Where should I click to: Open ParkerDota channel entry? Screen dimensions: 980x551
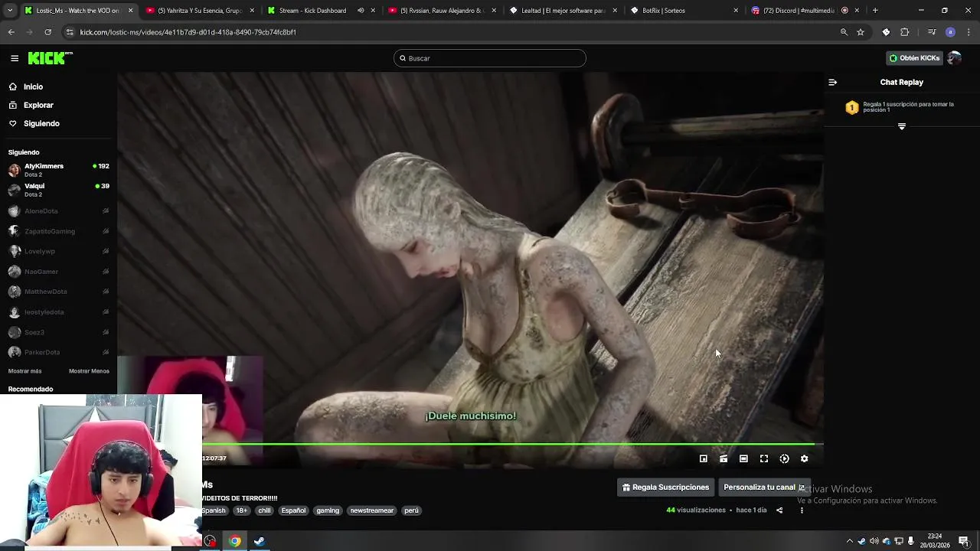58,352
